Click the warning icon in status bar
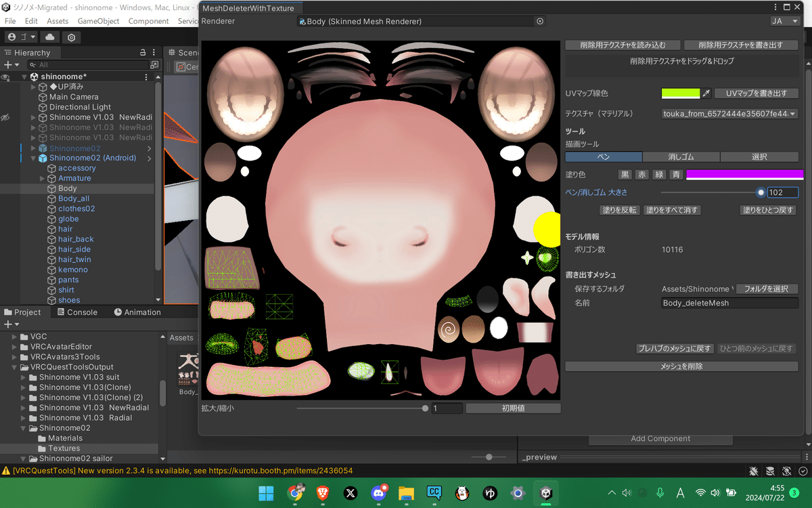Screen dimensions: 812x508 [6, 470]
